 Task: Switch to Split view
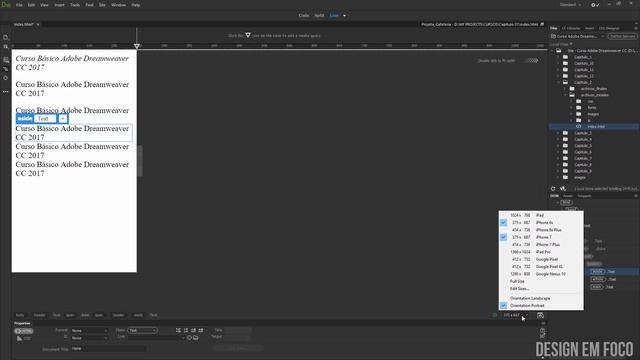point(319,16)
